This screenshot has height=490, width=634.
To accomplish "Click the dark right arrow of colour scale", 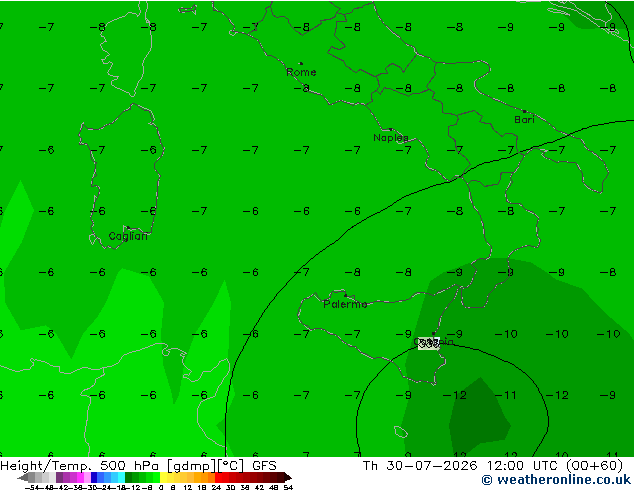I will coord(288,477).
